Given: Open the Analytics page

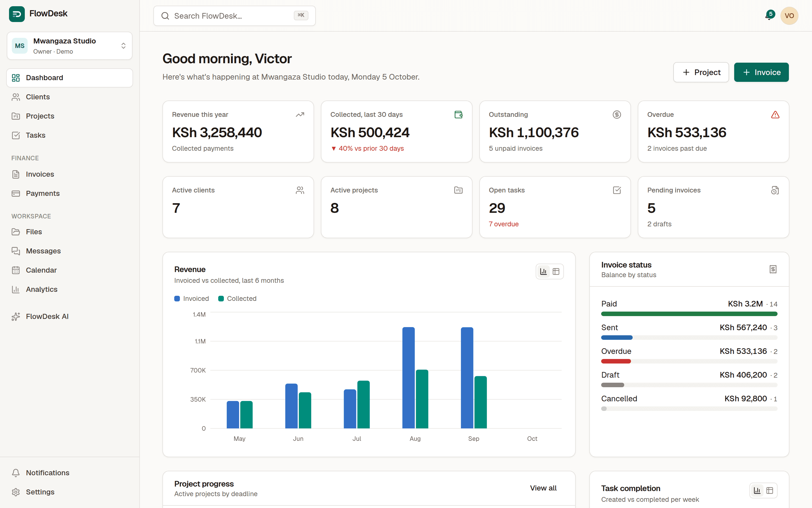Looking at the screenshot, I should (69, 289).
